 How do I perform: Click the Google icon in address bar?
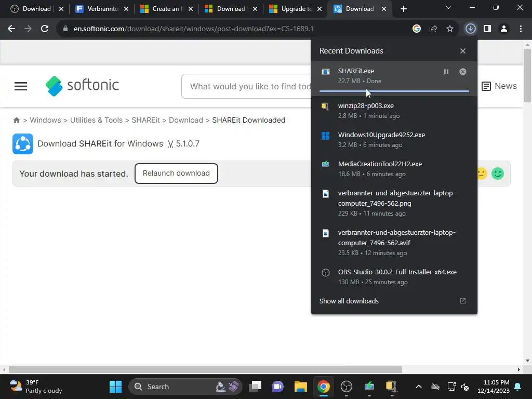[x=417, y=29]
